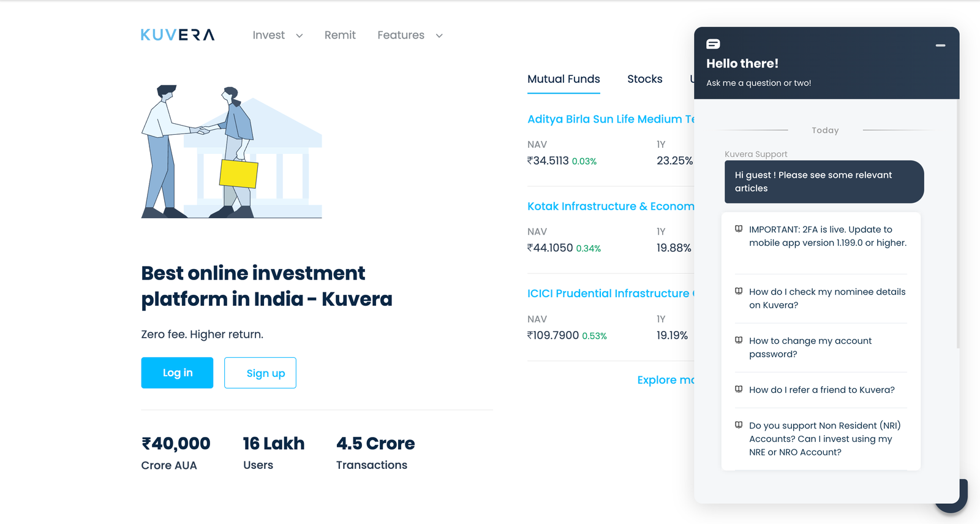Open the Kuvera logo home link
This screenshot has height=524, width=980.
coord(178,35)
